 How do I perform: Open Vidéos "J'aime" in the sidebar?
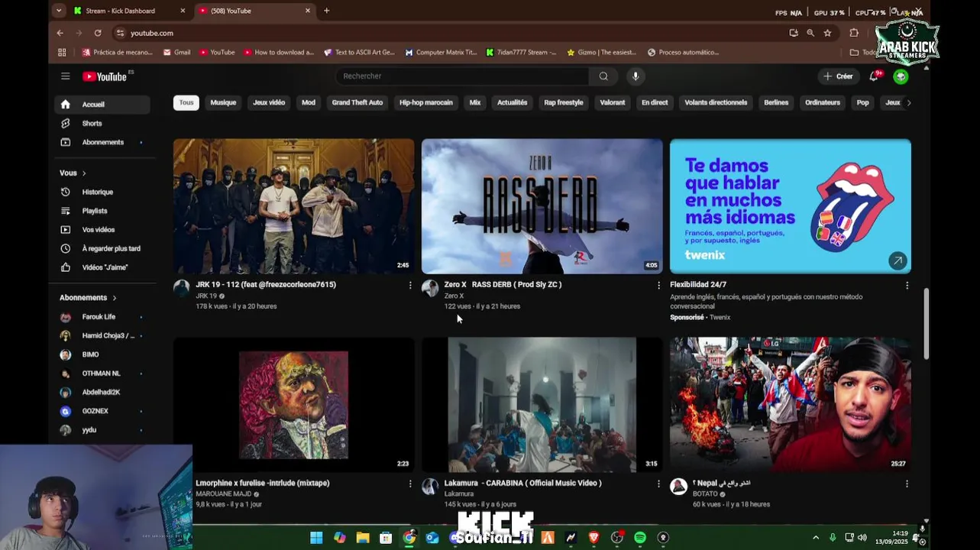coord(105,267)
